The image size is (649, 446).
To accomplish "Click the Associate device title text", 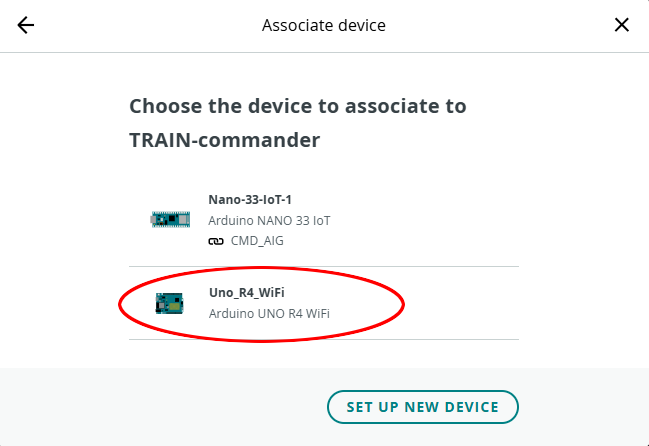I will [x=324, y=25].
